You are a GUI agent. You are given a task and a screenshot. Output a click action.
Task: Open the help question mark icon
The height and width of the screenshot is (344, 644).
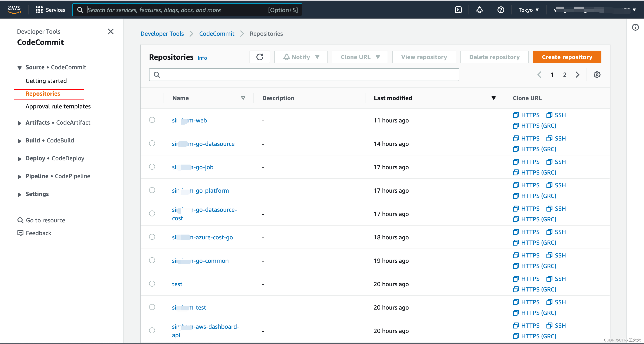tap(501, 10)
